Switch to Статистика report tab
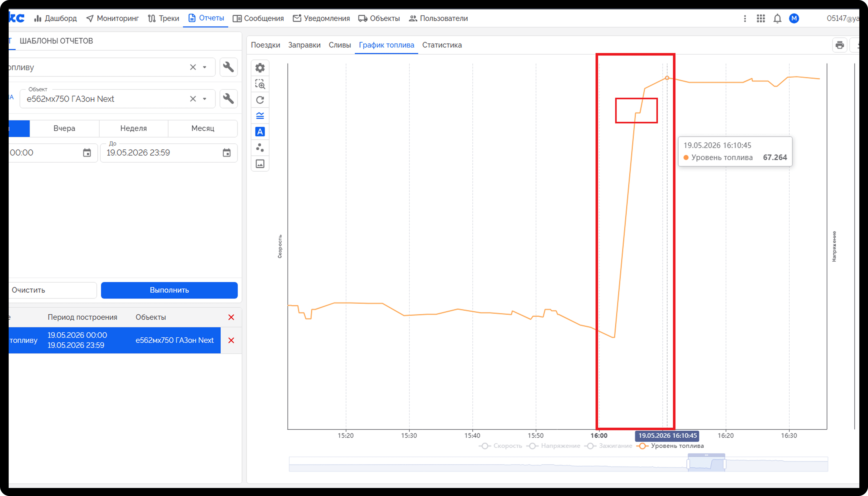This screenshot has width=868, height=496. click(x=442, y=45)
